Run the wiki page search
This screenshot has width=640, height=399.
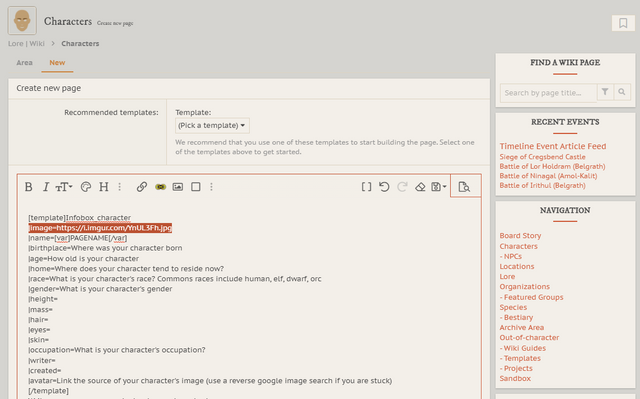point(622,92)
